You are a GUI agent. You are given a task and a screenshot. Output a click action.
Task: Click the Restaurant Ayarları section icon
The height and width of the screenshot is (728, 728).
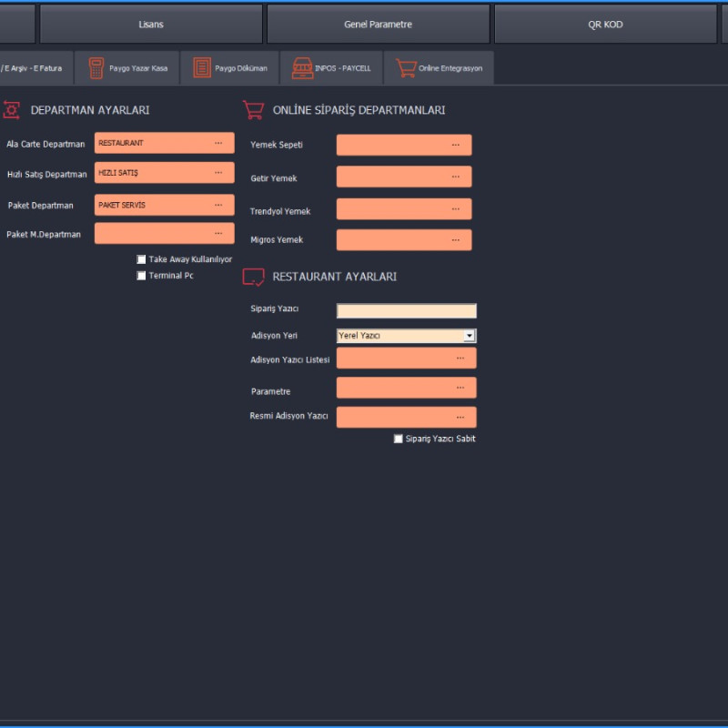pyautogui.click(x=253, y=277)
